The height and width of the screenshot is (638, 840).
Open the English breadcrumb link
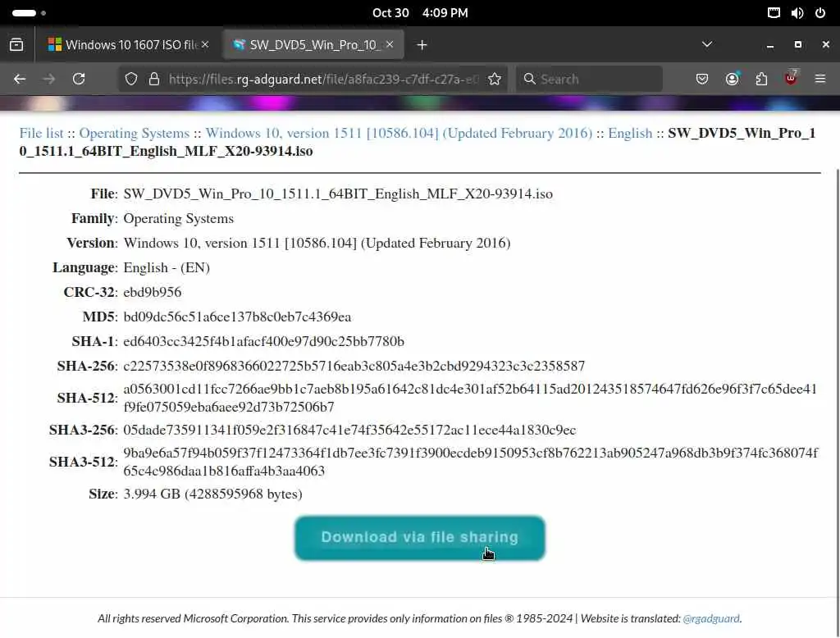click(x=630, y=134)
